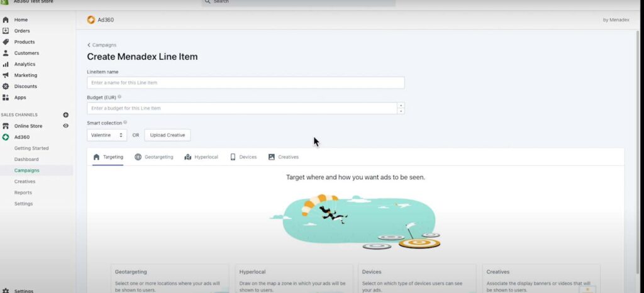644x293 pixels.
Task: Click the 'Create Menadex Line Item' heading
Action: pyautogui.click(x=142, y=57)
